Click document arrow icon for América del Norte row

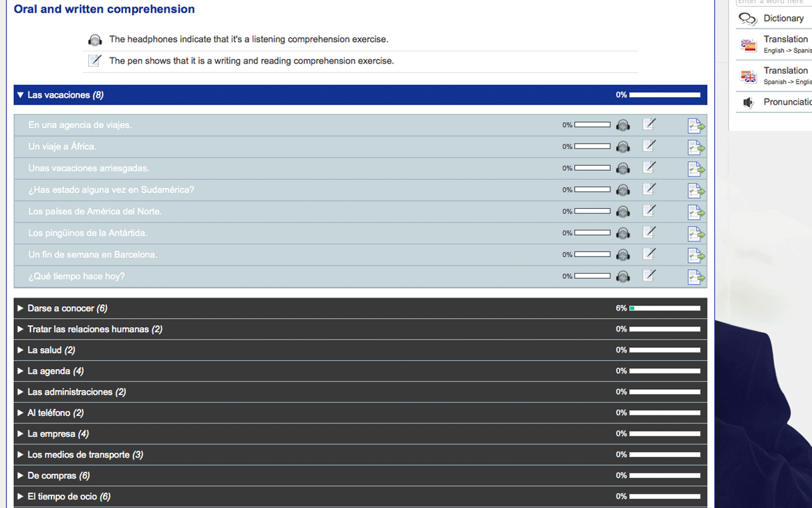click(696, 212)
